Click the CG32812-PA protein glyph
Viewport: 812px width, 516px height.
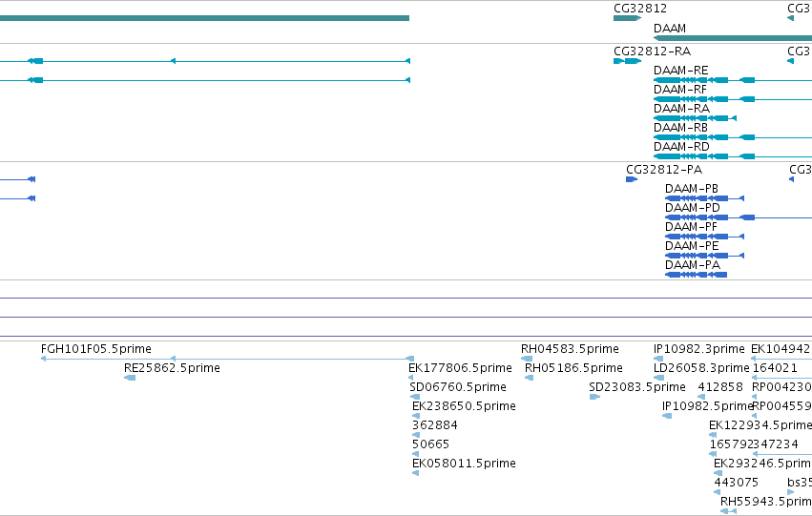[x=632, y=179]
